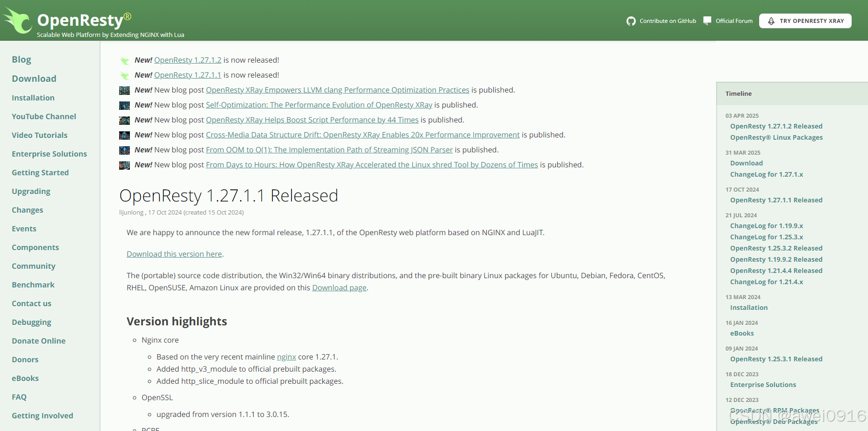
Task: Click the OpenResty bird logo in header
Action: click(17, 21)
